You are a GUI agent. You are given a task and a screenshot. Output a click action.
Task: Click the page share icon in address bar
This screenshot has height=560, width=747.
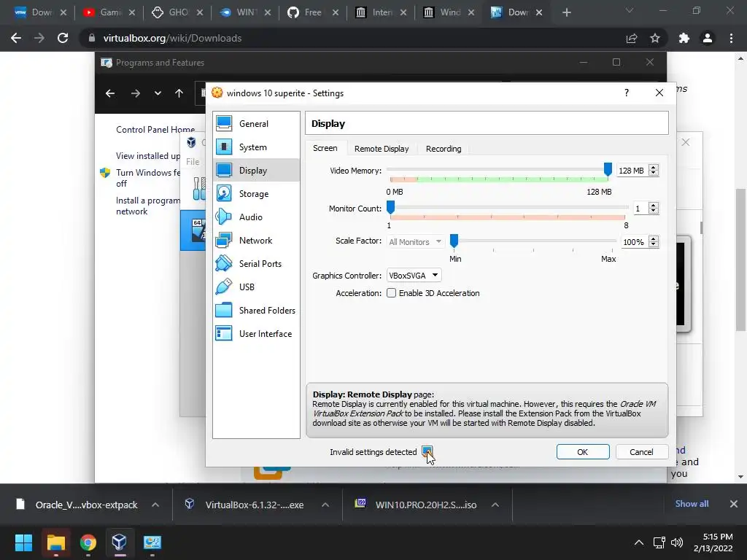coord(632,38)
